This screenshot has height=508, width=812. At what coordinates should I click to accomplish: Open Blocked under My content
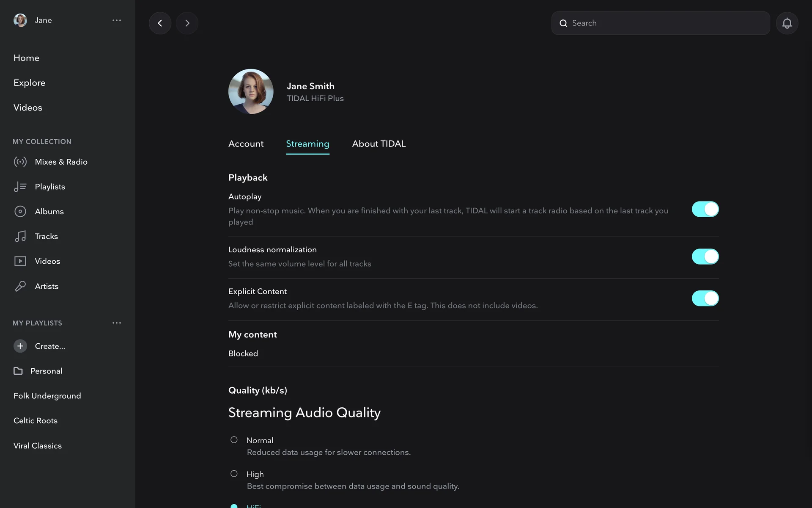243,353
